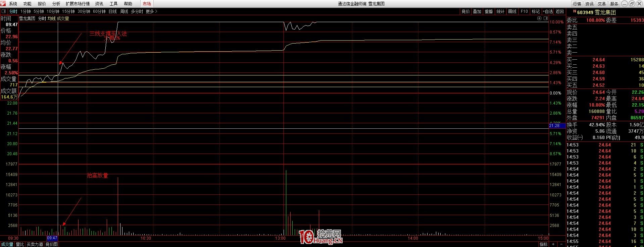Open the 工具 menu

coord(113,4)
